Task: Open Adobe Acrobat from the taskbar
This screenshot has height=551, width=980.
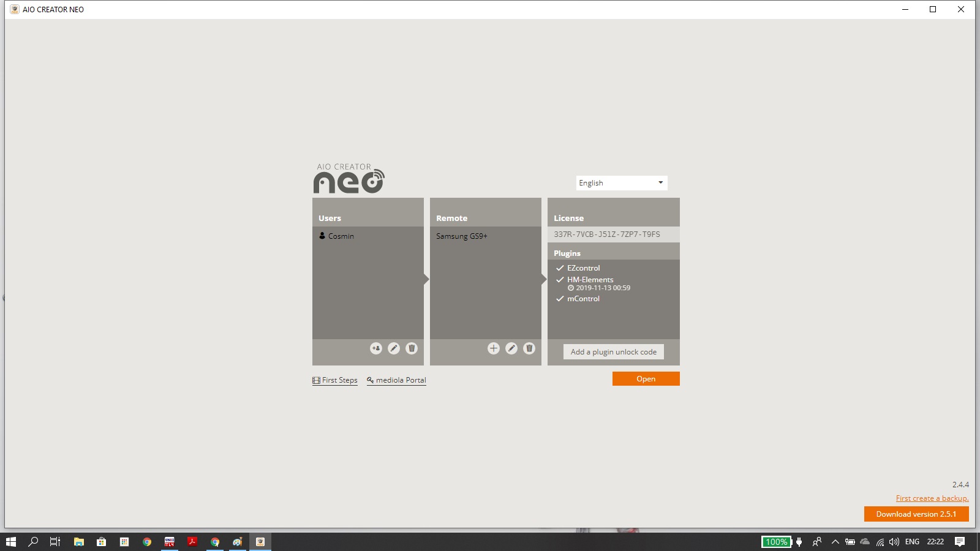Action: tap(192, 542)
